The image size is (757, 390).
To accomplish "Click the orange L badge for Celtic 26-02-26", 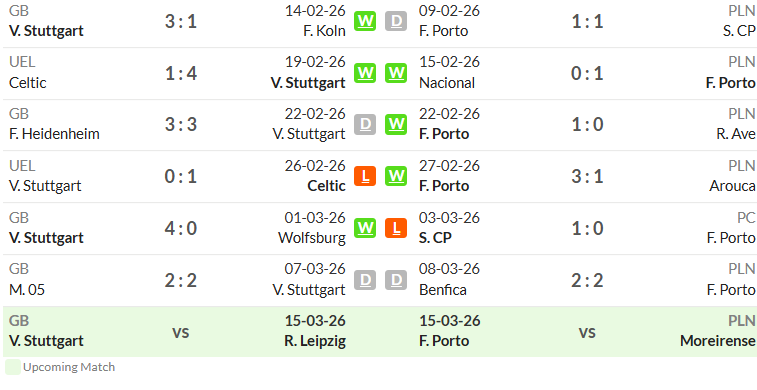I will (x=365, y=176).
